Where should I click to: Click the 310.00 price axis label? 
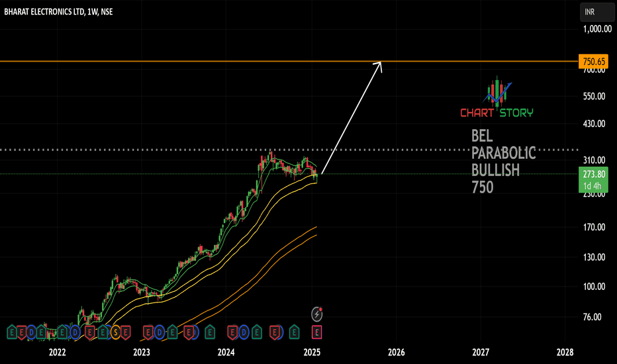click(x=594, y=160)
